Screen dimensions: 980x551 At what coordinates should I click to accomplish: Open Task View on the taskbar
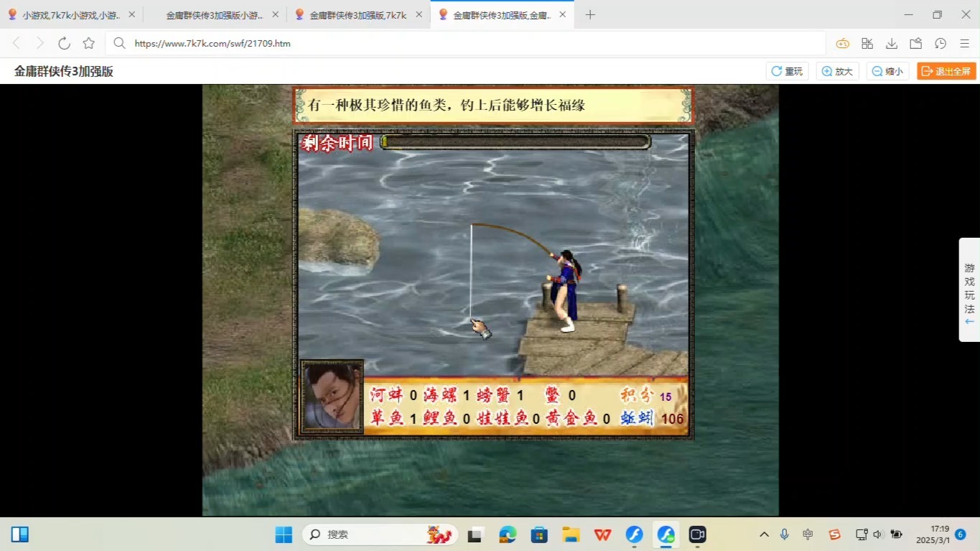coord(475,534)
